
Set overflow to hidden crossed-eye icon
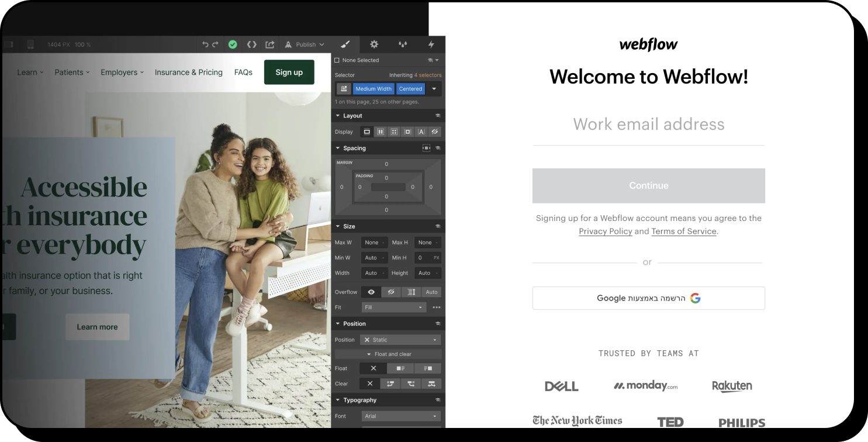(391, 292)
